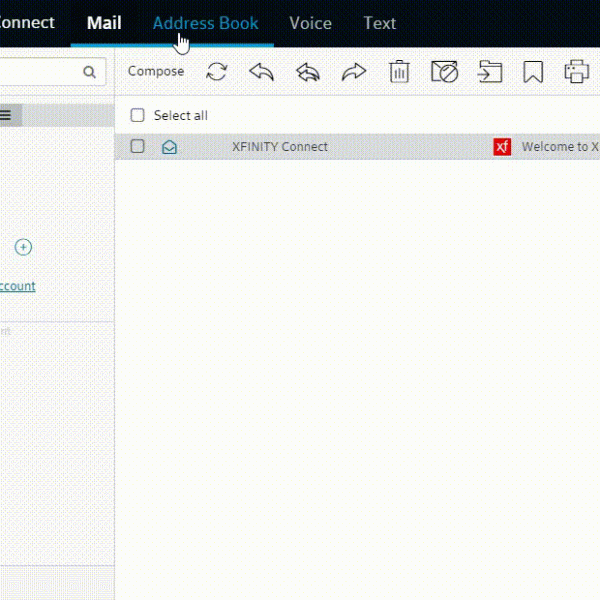Expand the sidebar hamburger menu

point(6,115)
